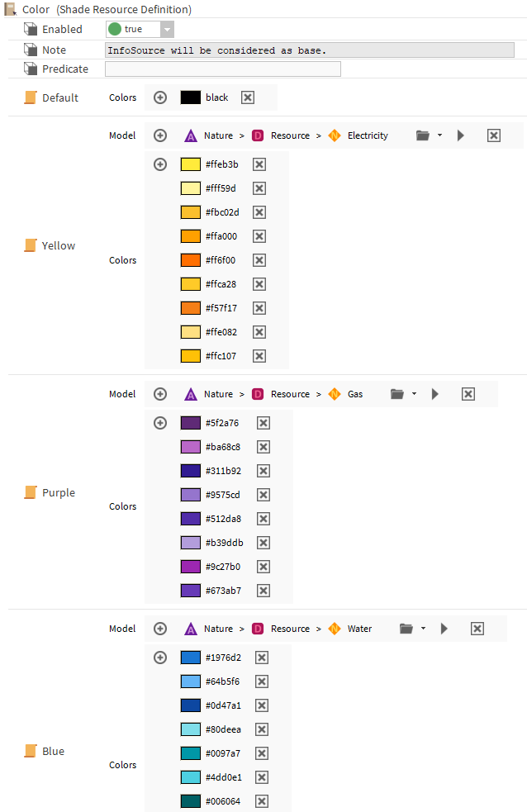Add a model entry for Electricity row

(160, 135)
